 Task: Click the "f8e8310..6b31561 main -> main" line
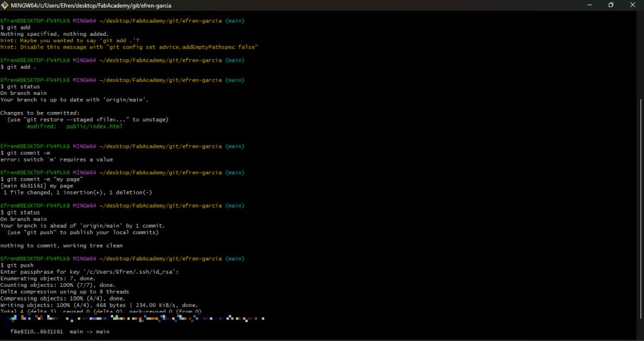click(x=60, y=332)
